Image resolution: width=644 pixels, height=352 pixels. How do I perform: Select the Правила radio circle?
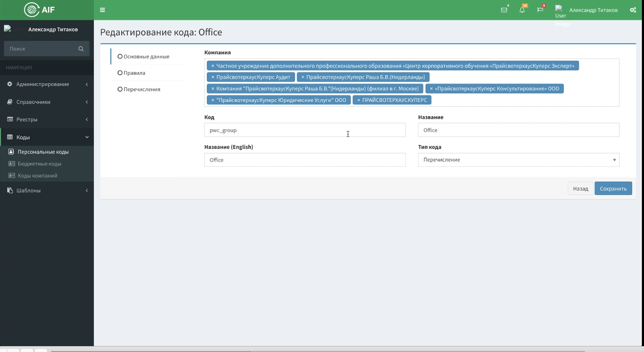pyautogui.click(x=120, y=73)
